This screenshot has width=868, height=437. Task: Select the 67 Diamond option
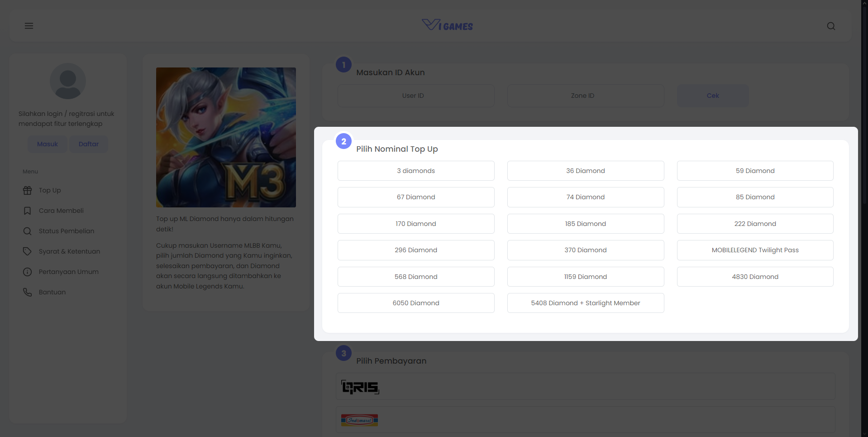(x=416, y=197)
